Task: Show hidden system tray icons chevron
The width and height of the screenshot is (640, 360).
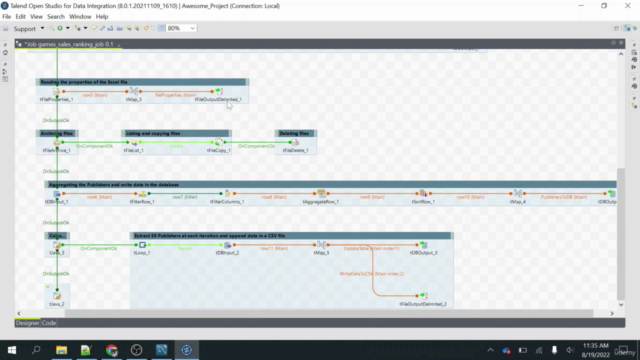Action: 490,350
